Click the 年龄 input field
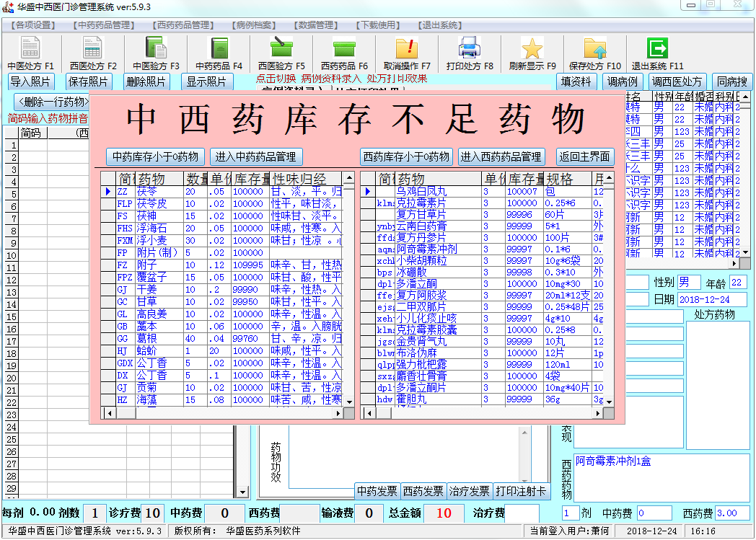Screen dimensions: 756x540 tap(739, 283)
